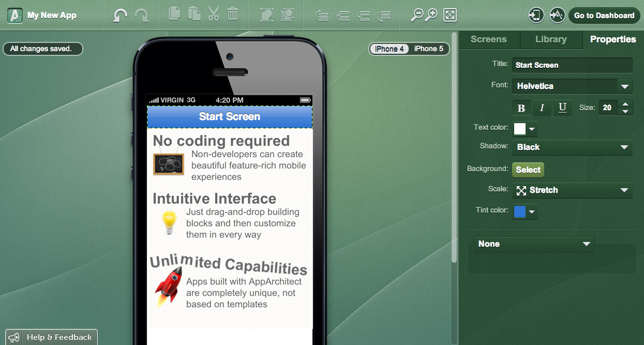Viewport: 644px width, 345px height.
Task: Move the element one layer forward
Action: (x=342, y=16)
